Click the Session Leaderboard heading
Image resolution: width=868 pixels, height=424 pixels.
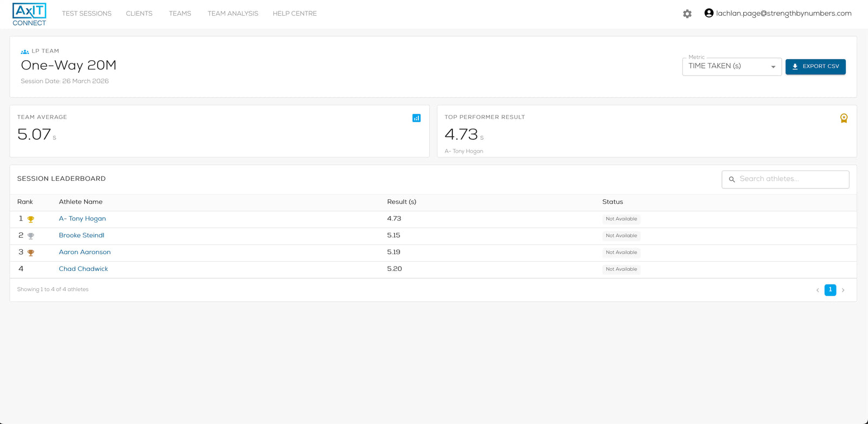pyautogui.click(x=61, y=179)
